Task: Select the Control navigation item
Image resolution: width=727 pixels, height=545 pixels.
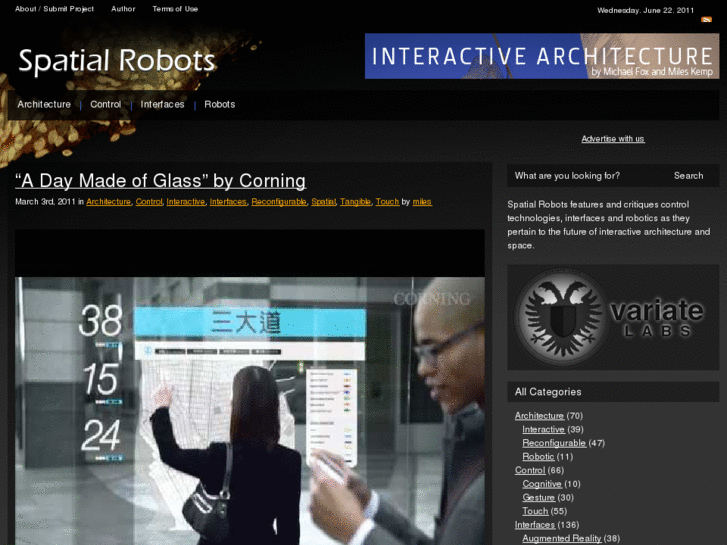Action: point(106,104)
